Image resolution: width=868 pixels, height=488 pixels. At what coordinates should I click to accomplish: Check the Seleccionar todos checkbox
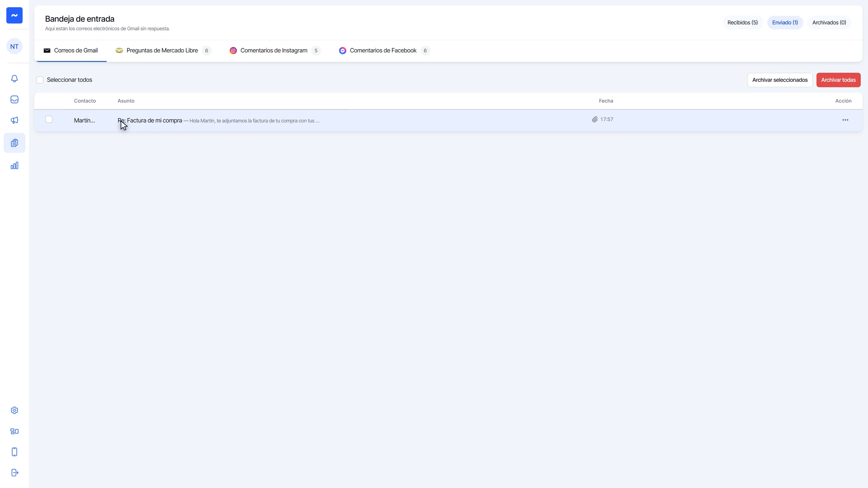40,80
